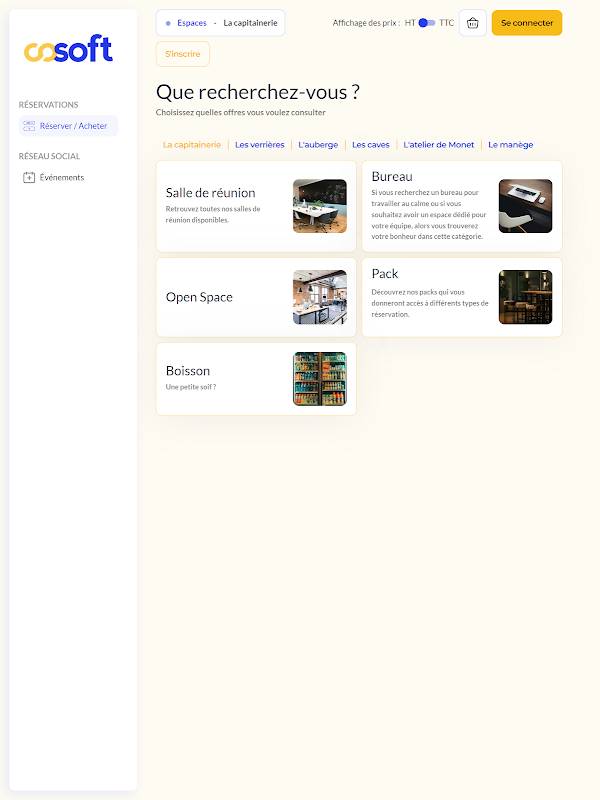Select L'atelier de Monet tab

[439, 145]
